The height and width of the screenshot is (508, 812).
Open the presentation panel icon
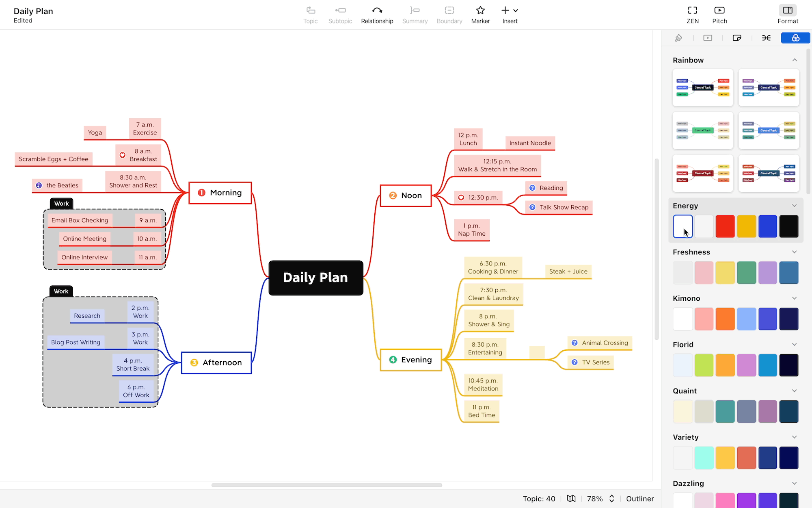click(x=708, y=38)
